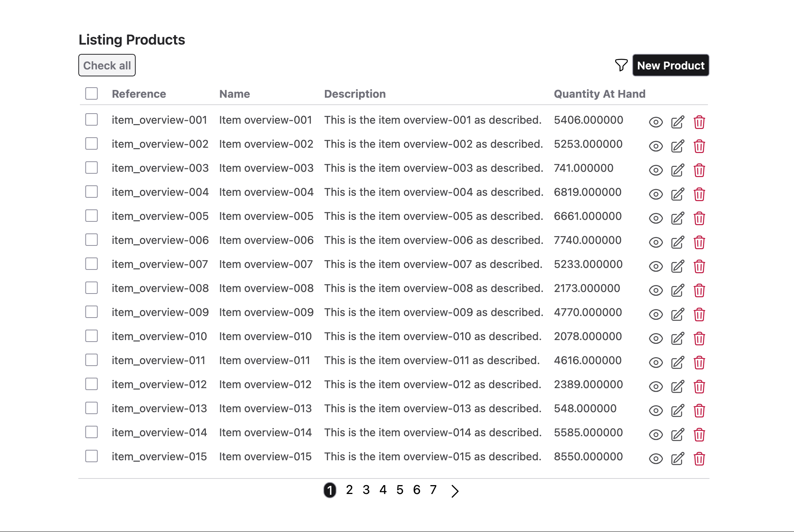
Task: Delete item_overview-006
Action: [699, 242]
